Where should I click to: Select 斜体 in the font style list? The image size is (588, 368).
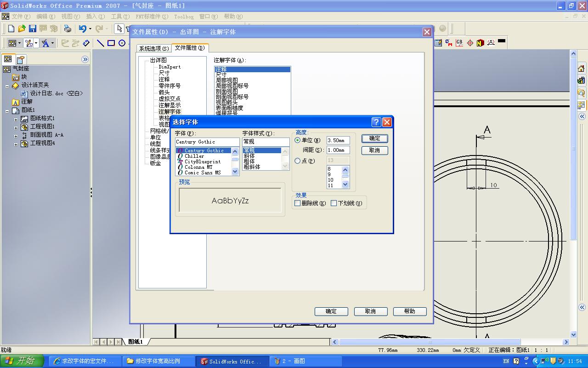pyautogui.click(x=249, y=156)
